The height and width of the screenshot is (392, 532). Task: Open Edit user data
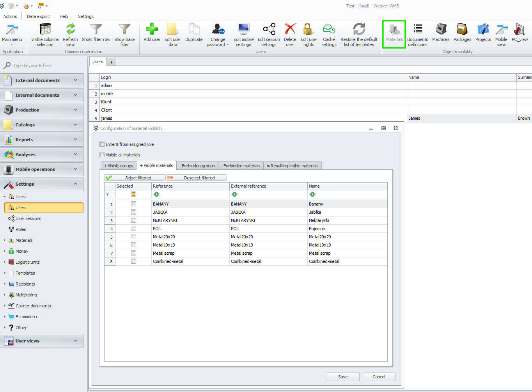click(x=173, y=35)
